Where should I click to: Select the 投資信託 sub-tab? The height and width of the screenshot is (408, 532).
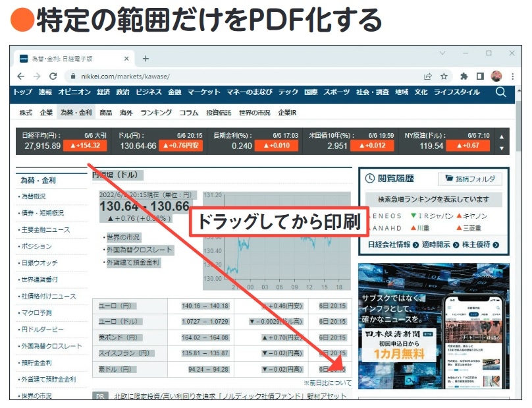(x=219, y=113)
